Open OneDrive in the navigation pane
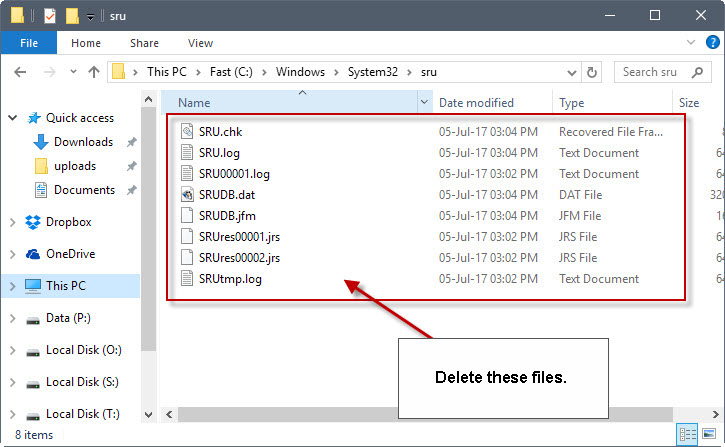Image resolution: width=725 pixels, height=447 pixels. [70, 254]
